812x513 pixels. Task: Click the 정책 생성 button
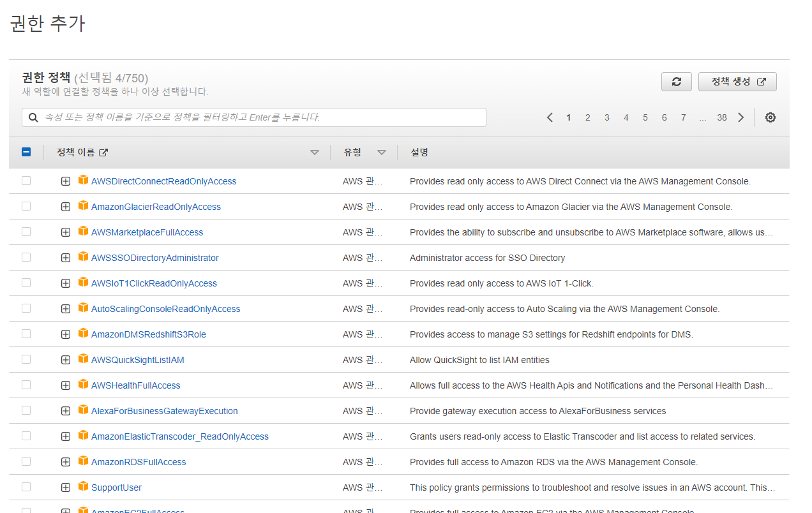click(737, 82)
